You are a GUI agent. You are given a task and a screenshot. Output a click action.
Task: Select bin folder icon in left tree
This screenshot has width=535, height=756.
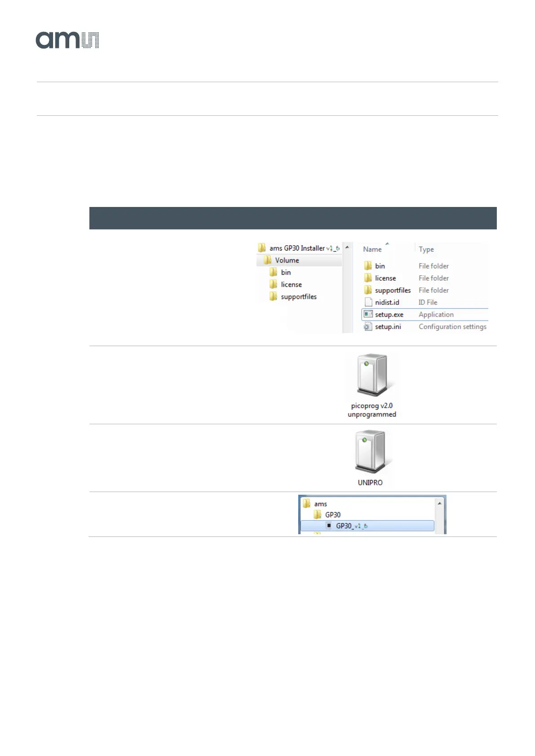point(273,273)
